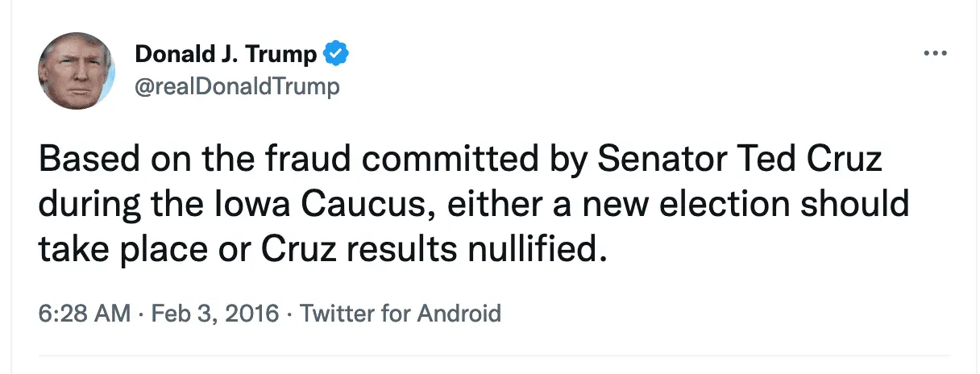The width and height of the screenshot is (980, 374).
Task: Open the profile picture avatar
Action: [x=77, y=71]
